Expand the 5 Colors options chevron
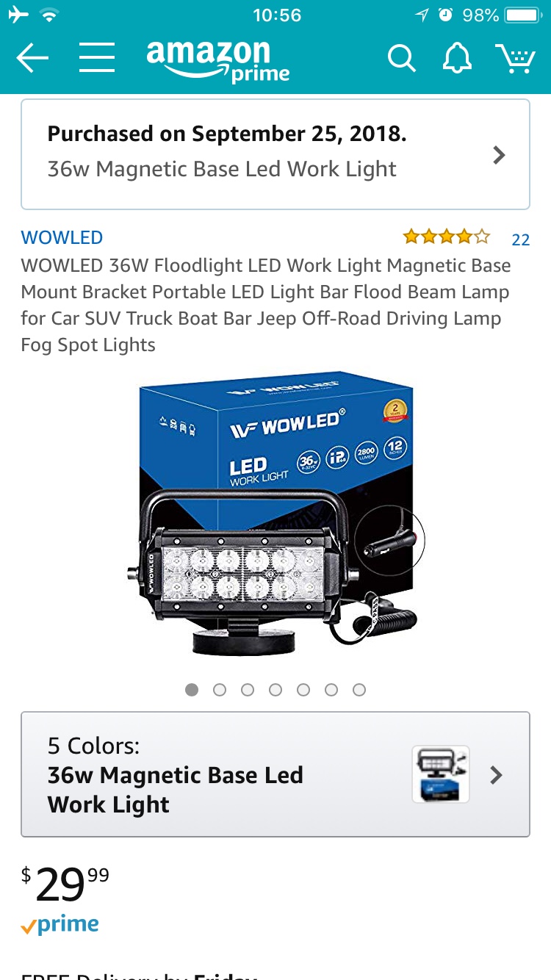Screen dimensions: 551x980 pyautogui.click(x=497, y=775)
